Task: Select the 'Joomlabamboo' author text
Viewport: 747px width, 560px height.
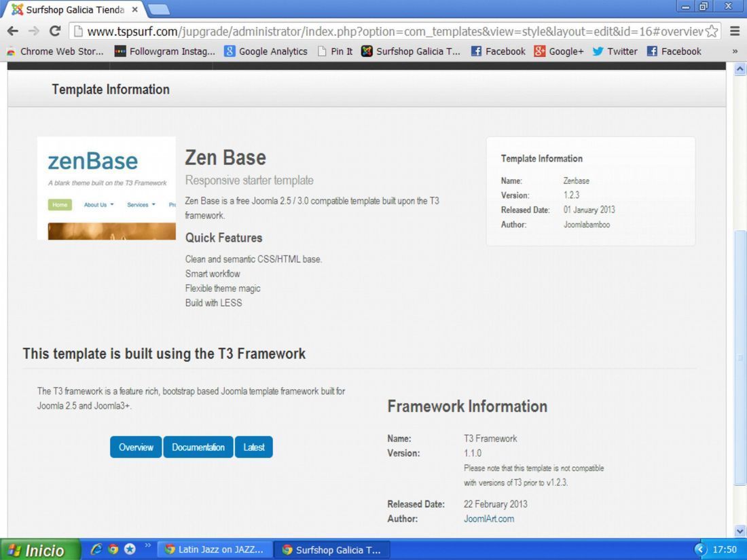Action: click(587, 225)
